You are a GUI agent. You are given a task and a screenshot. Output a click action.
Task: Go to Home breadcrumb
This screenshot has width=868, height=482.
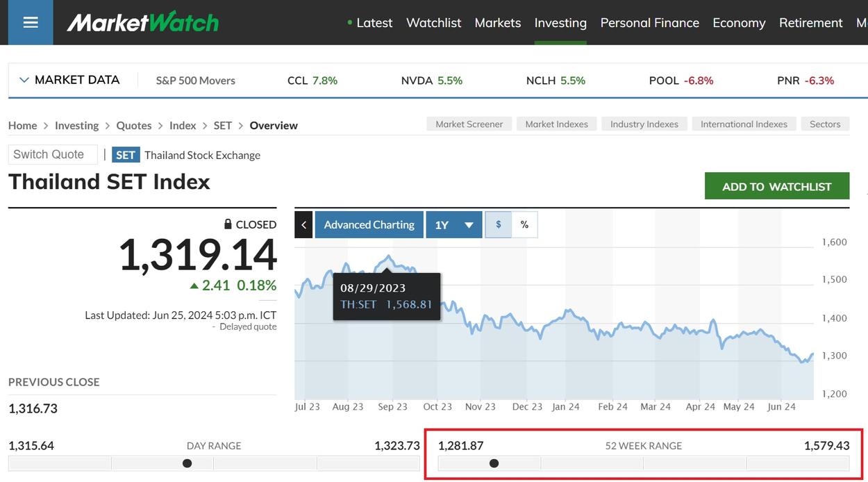coord(23,126)
